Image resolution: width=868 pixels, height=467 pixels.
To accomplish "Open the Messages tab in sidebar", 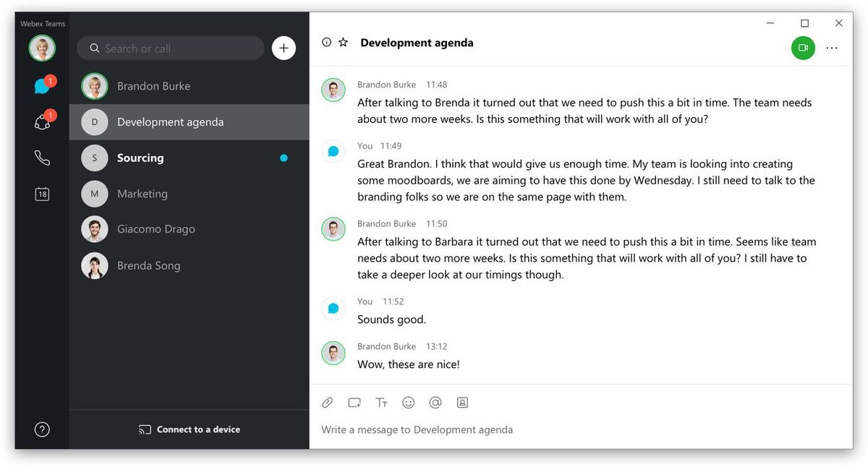I will 42,87.
